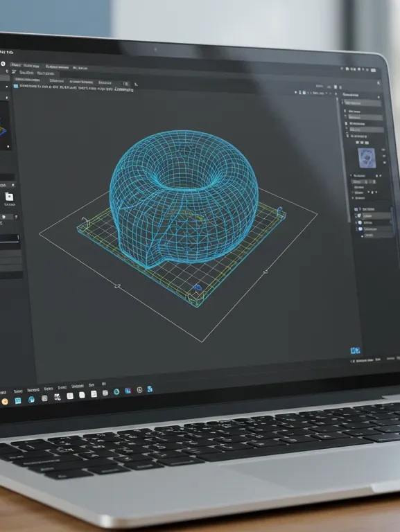Click the round app logo at the menu bar start

tap(3, 64)
